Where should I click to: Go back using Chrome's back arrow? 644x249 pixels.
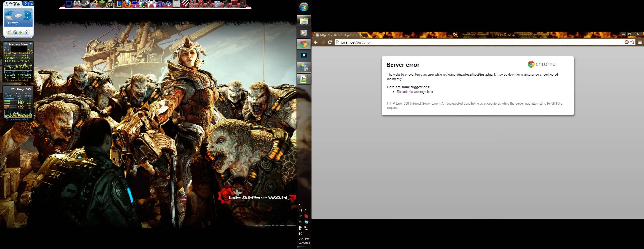coord(316,42)
